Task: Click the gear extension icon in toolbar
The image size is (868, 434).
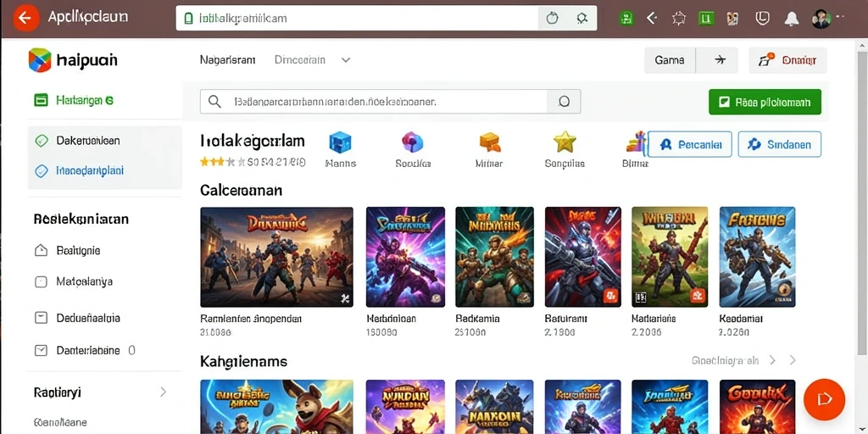Action: 679,19
